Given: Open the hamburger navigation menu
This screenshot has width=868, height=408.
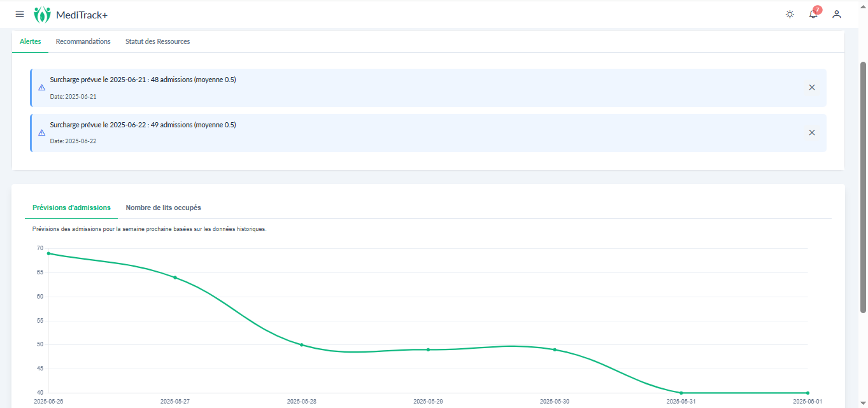Looking at the screenshot, I should pyautogui.click(x=20, y=14).
